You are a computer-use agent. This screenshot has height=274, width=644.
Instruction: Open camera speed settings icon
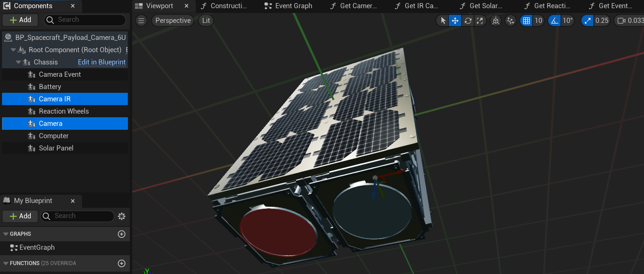point(621,20)
